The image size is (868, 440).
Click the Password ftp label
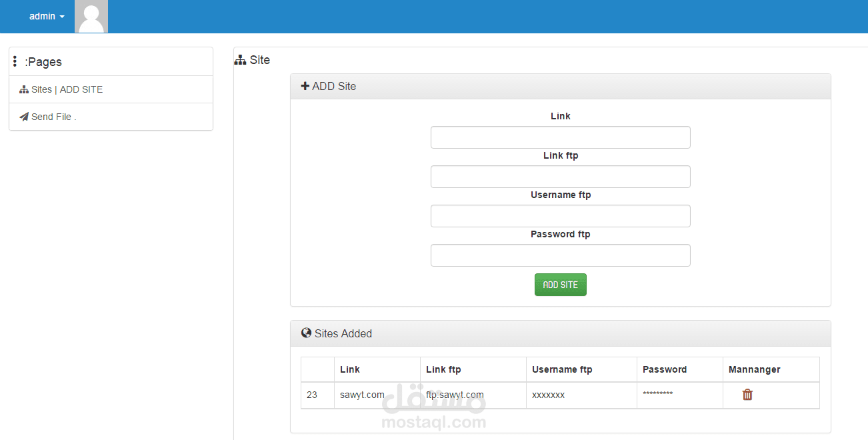coord(560,234)
